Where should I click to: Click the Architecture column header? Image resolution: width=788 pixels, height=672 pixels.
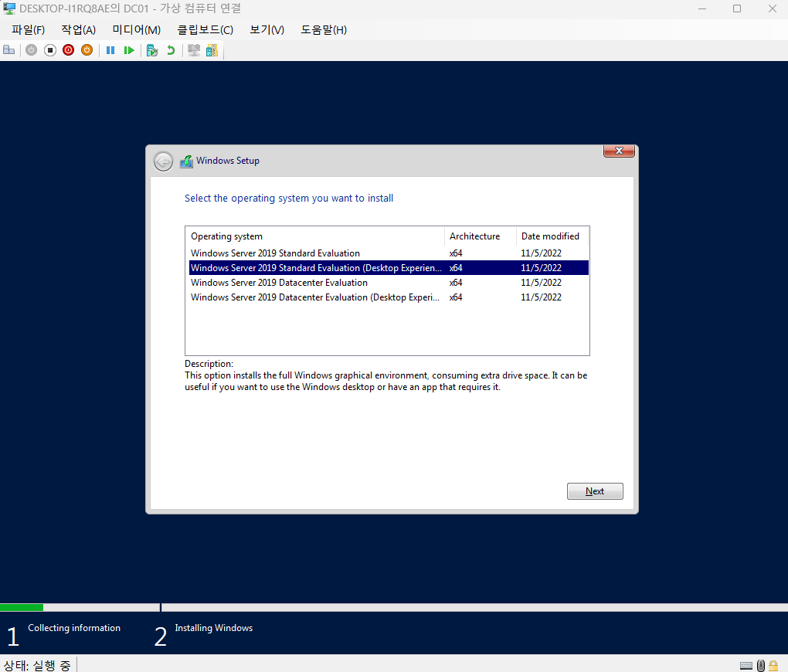481,236
